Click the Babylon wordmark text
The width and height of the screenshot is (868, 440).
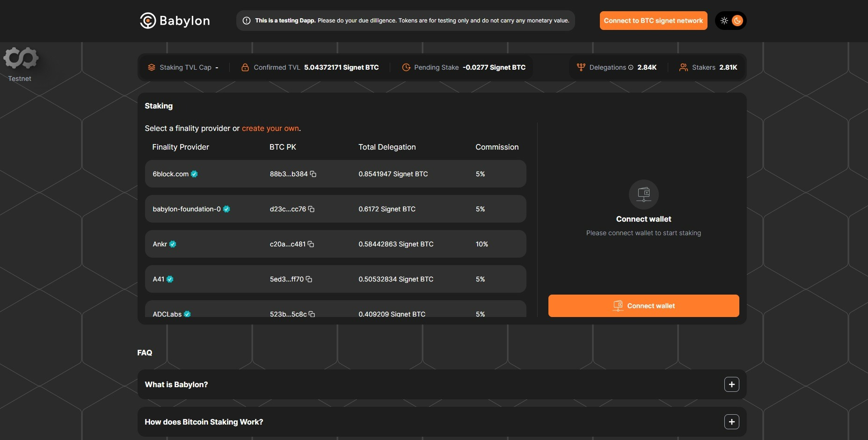[185, 21]
